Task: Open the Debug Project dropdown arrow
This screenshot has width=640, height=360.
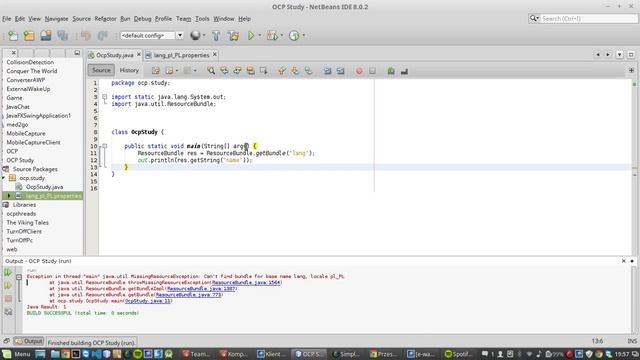Action: 282,36
